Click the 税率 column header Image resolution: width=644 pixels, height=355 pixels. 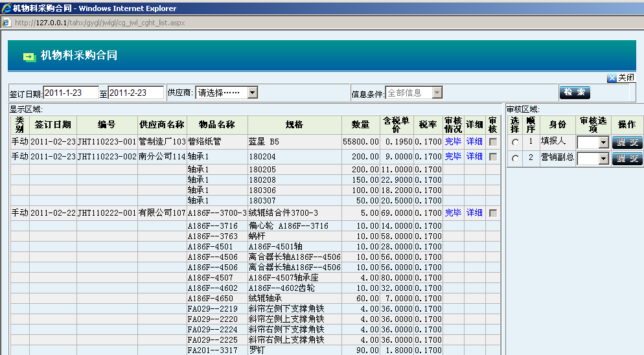(428, 124)
